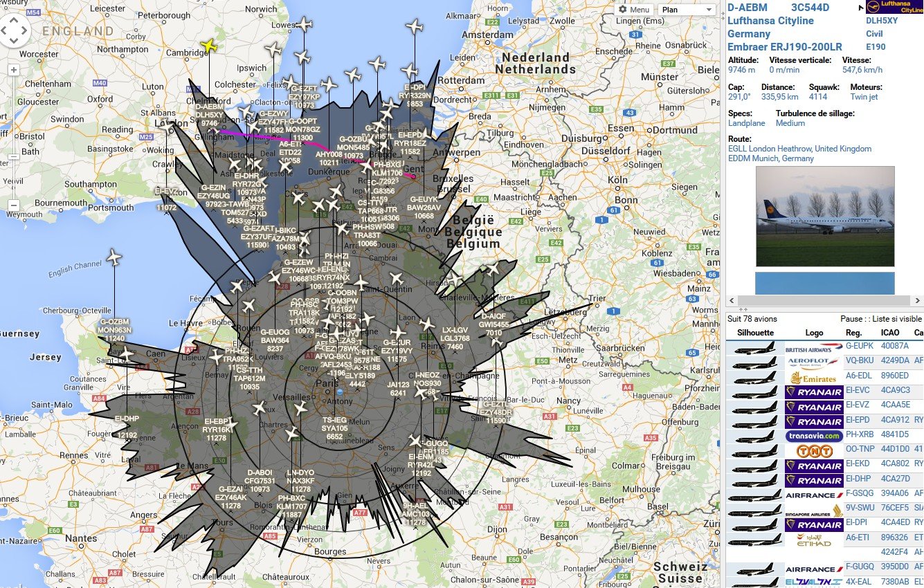This screenshot has width=924, height=588.
Task: Click the British Airways logo in the list
Action: (814, 349)
